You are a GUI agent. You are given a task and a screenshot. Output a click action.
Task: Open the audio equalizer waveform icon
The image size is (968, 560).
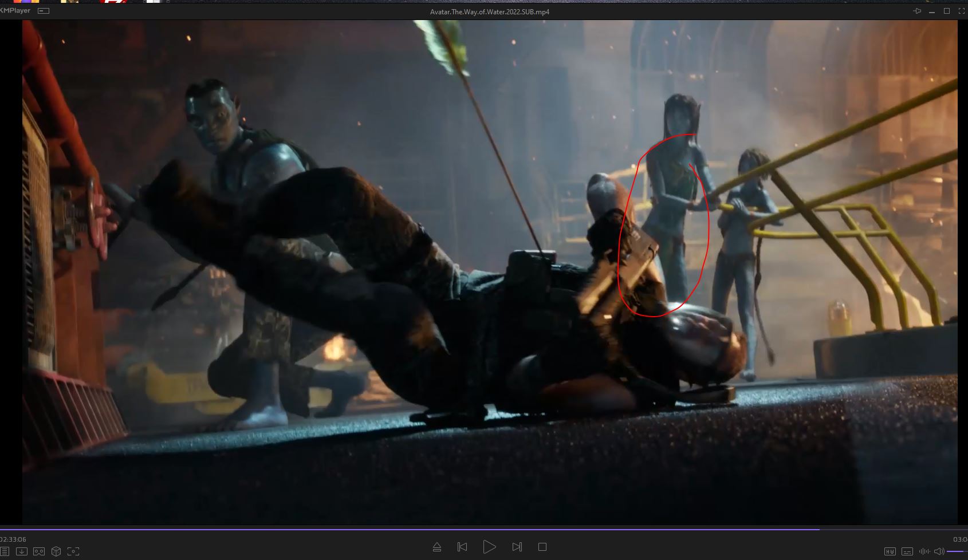click(x=924, y=551)
